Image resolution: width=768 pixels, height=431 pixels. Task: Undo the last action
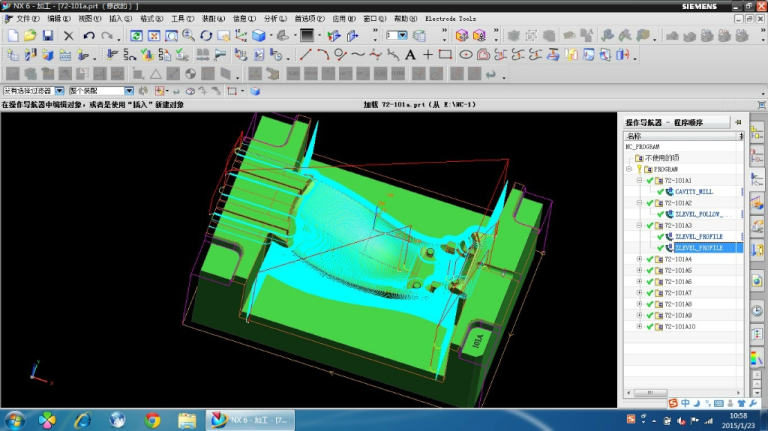pos(89,36)
